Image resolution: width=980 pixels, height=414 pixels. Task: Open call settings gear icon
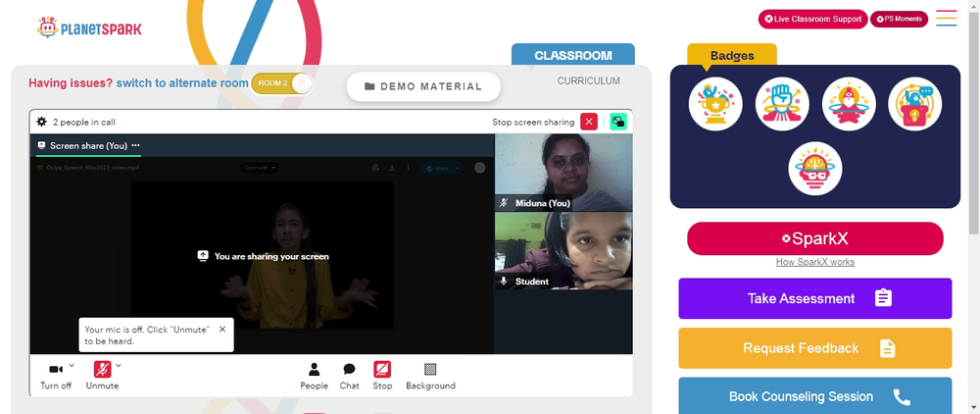pos(42,122)
